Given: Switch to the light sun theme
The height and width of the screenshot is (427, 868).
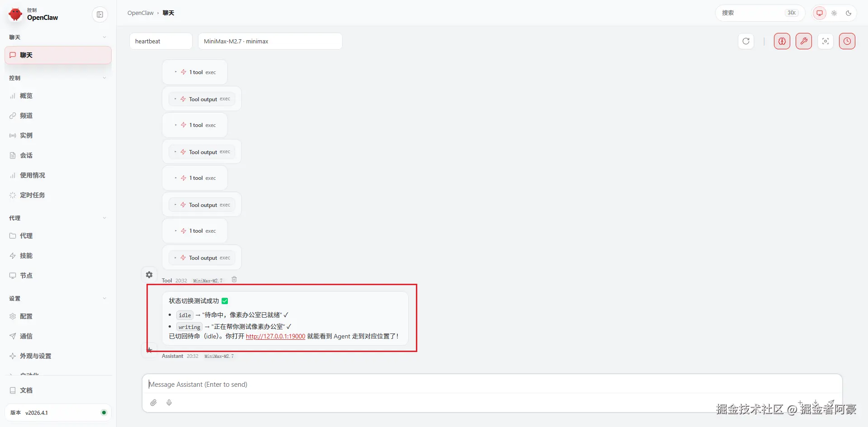Looking at the screenshot, I should click(x=834, y=13).
